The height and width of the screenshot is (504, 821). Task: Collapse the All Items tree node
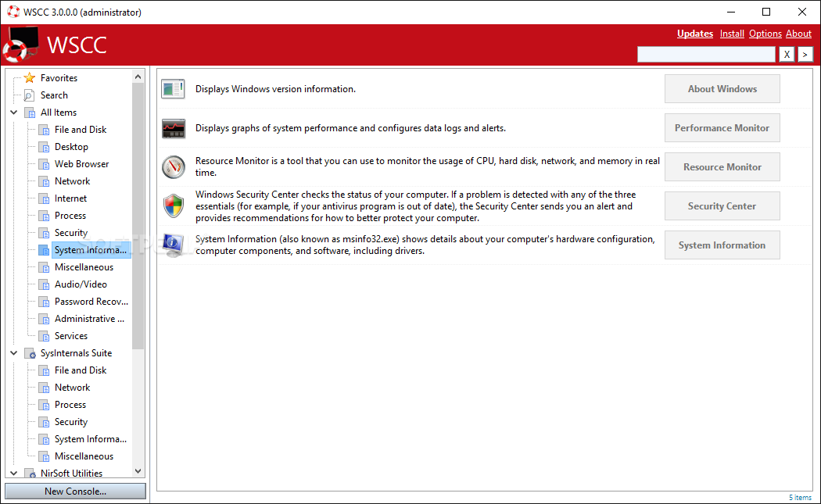click(13, 113)
